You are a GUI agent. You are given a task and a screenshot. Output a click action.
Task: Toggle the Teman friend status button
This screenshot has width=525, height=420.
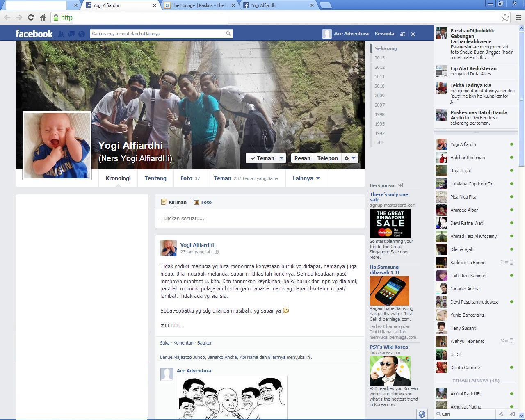point(266,158)
